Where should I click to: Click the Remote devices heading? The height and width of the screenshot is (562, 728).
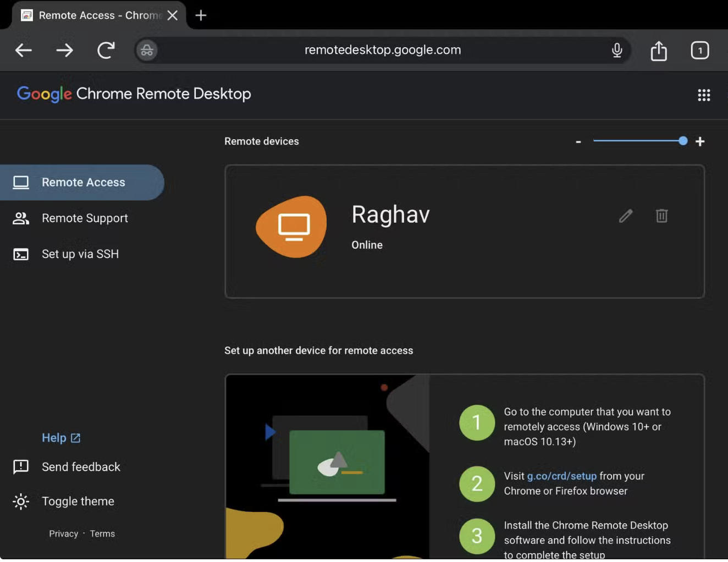tap(262, 141)
